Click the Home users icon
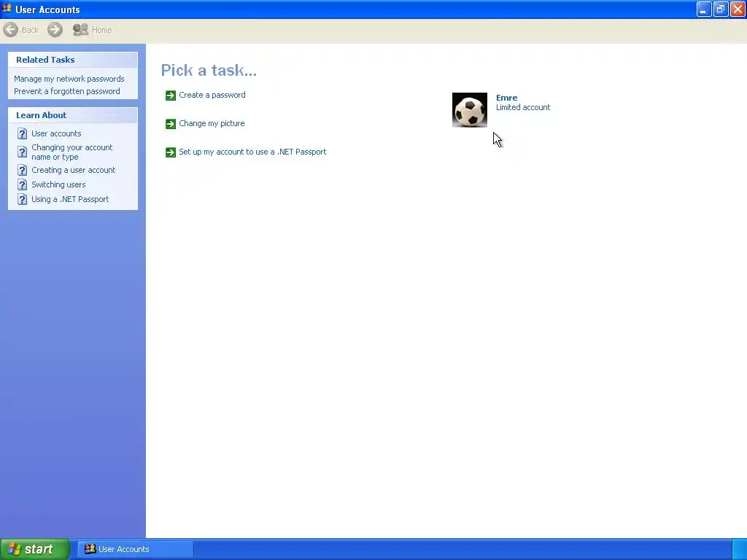747x560 pixels. [80, 29]
